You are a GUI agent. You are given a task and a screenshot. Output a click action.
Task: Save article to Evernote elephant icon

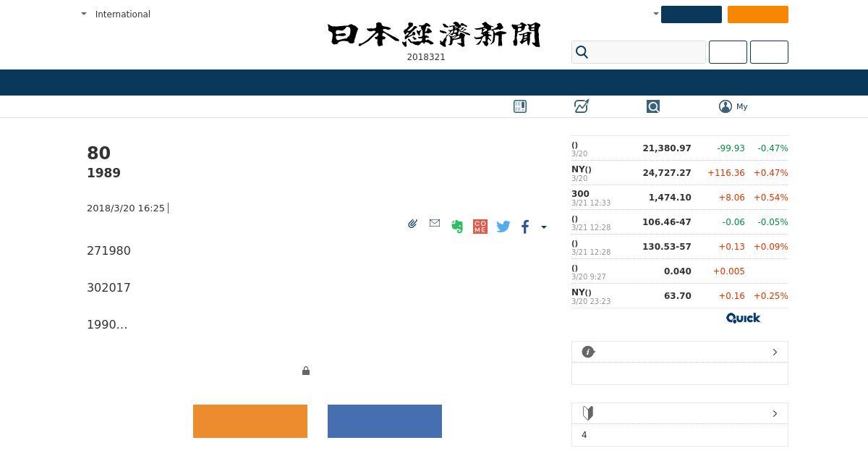pos(456,227)
